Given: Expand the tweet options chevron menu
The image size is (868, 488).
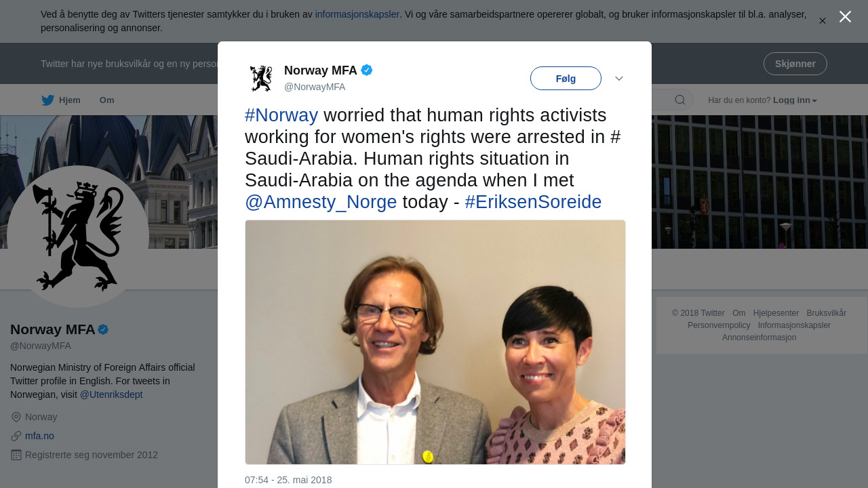Looking at the screenshot, I should pyautogui.click(x=619, y=79).
